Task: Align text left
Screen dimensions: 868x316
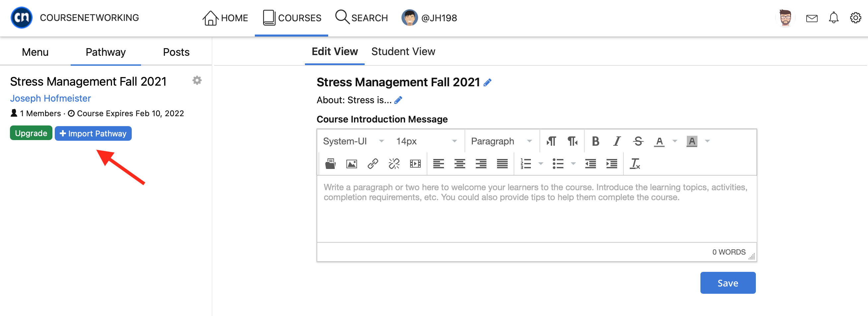Action: pyautogui.click(x=438, y=164)
